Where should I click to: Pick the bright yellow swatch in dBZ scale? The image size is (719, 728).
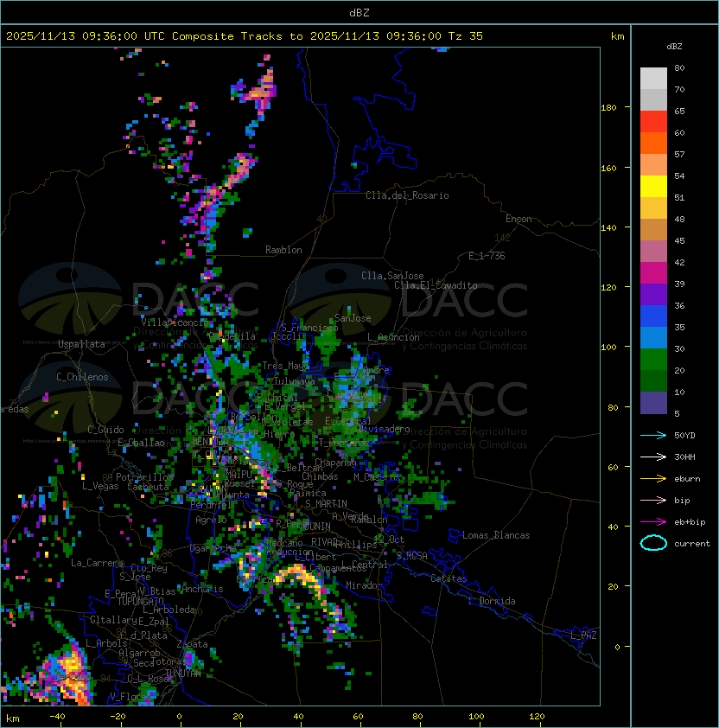tap(653, 186)
